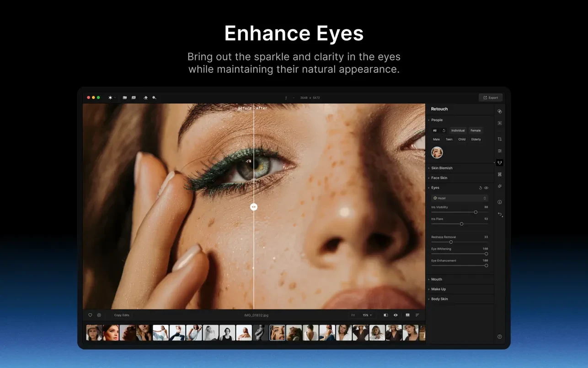Click the Iris Visibility slider handle
Image resolution: width=588 pixels, height=368 pixels.
click(x=476, y=212)
